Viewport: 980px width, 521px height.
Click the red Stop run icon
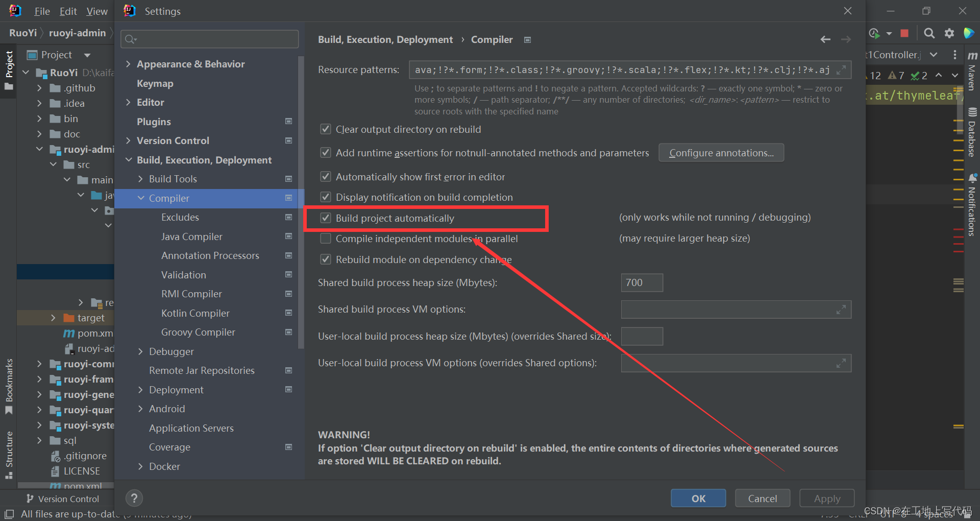point(904,33)
